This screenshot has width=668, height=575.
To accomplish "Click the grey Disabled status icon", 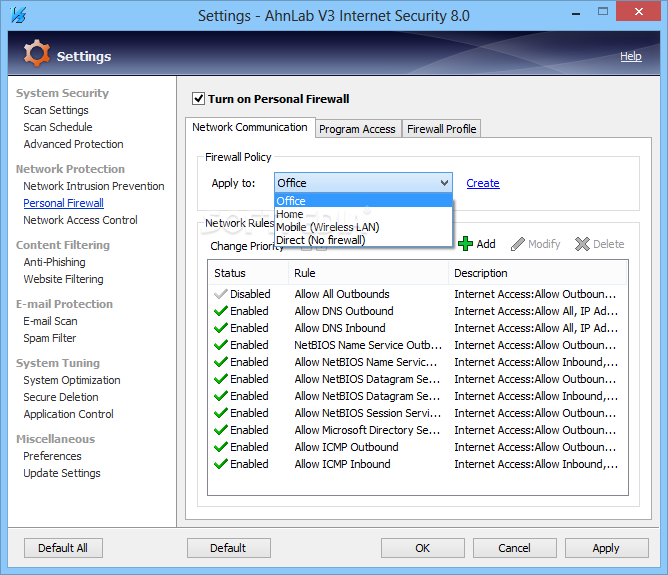I will coord(221,294).
